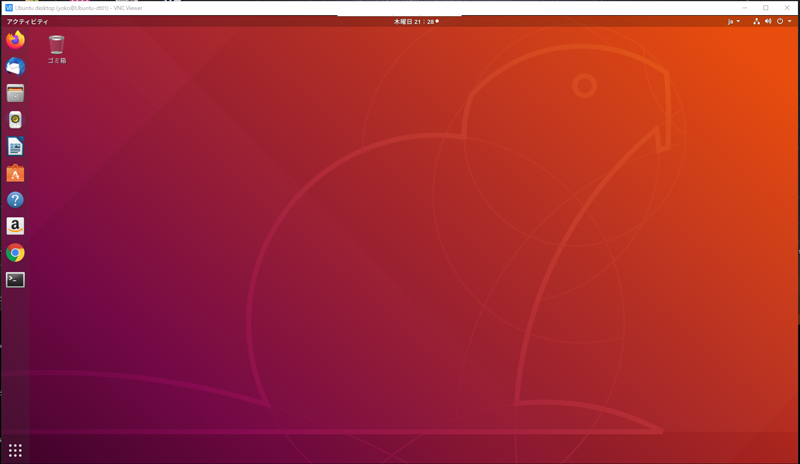Open the Terminal from dock

pyautogui.click(x=15, y=280)
